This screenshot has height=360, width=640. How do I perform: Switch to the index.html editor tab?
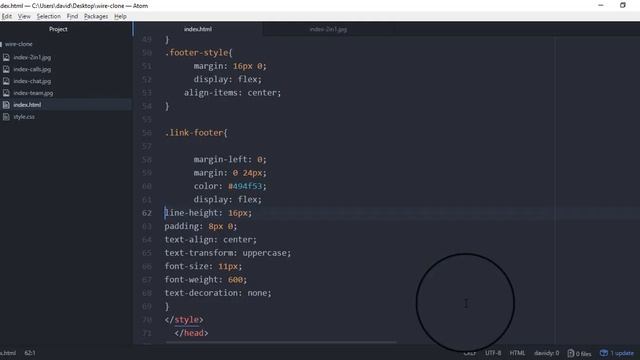coord(198,29)
